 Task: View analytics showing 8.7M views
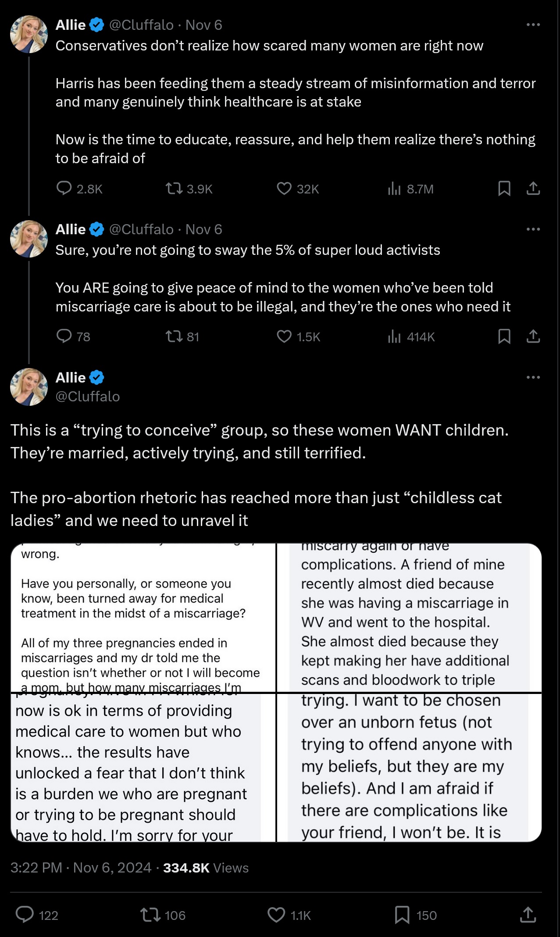pos(394,189)
